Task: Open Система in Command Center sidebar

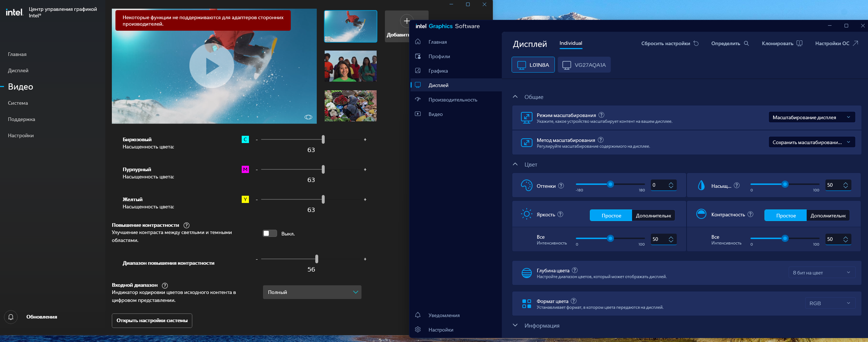Action: pos(18,103)
